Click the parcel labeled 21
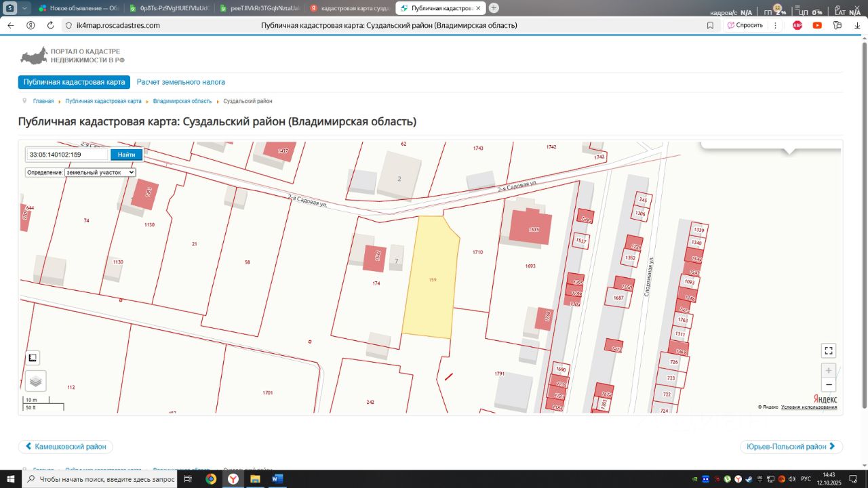The height and width of the screenshot is (488, 868). click(195, 244)
